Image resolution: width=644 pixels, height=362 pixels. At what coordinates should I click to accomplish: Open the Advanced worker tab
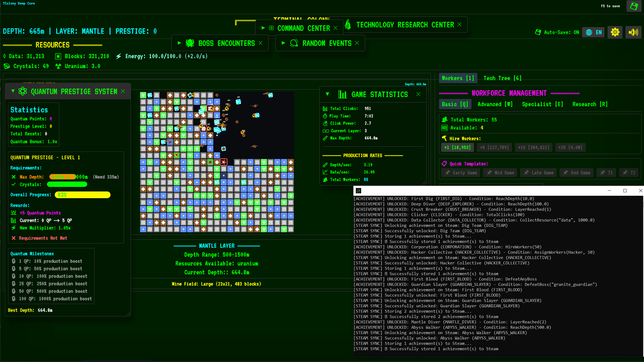495,104
